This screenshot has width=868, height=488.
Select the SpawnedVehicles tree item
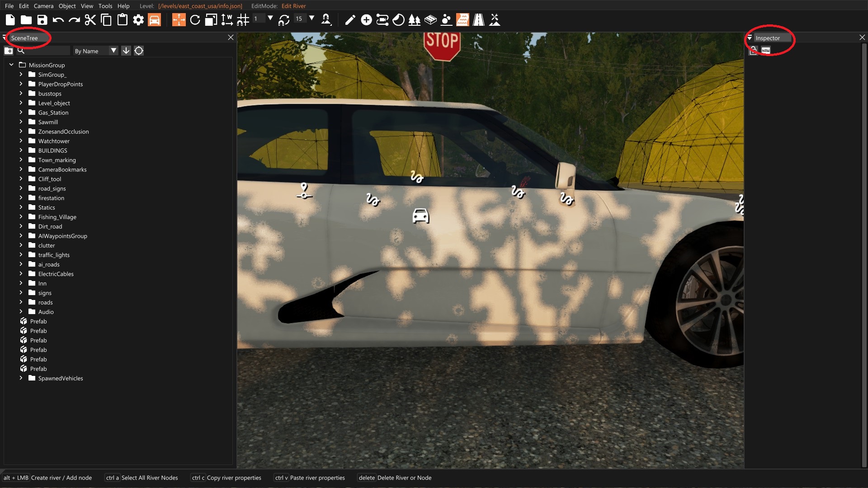(61, 378)
